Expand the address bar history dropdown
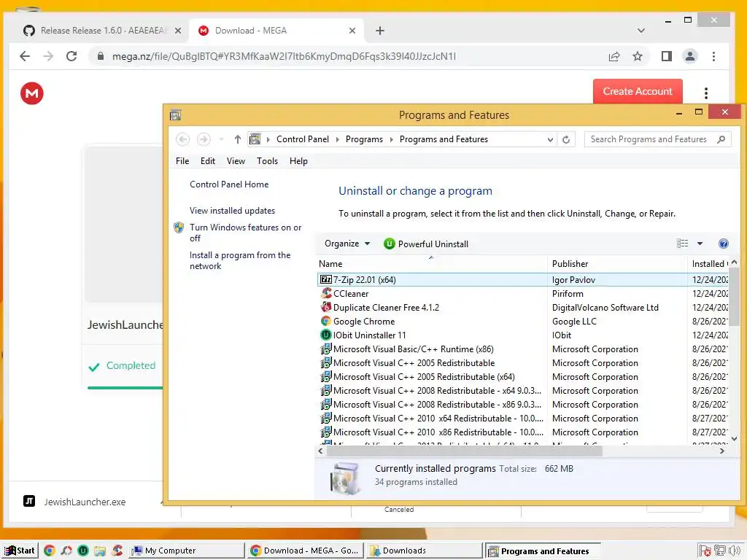Image resolution: width=747 pixels, height=560 pixels. (x=550, y=139)
